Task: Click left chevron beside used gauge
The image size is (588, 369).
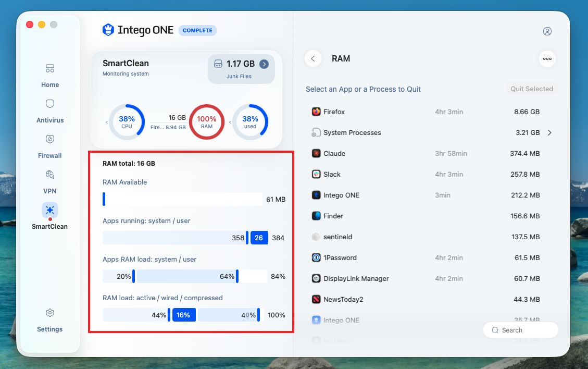Action: tap(230, 122)
